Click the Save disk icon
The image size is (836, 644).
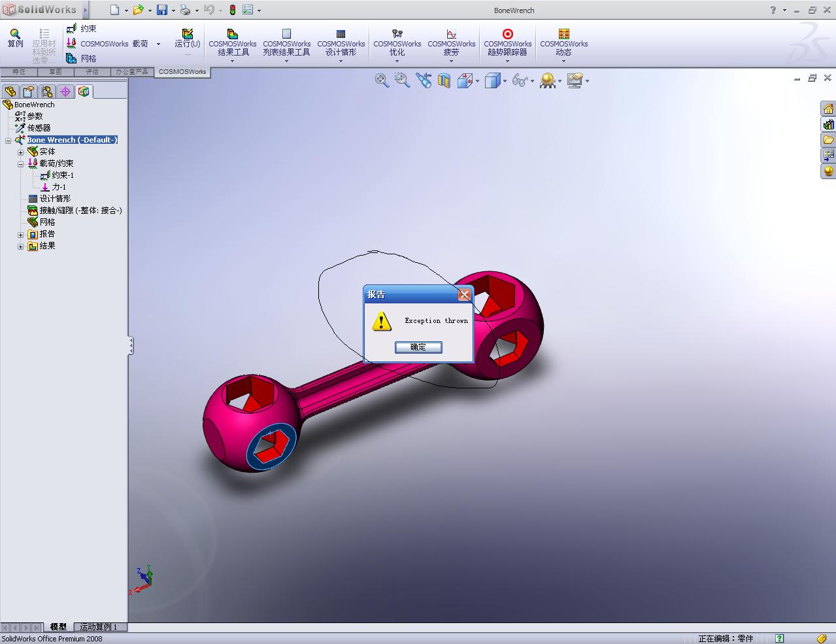pos(161,10)
